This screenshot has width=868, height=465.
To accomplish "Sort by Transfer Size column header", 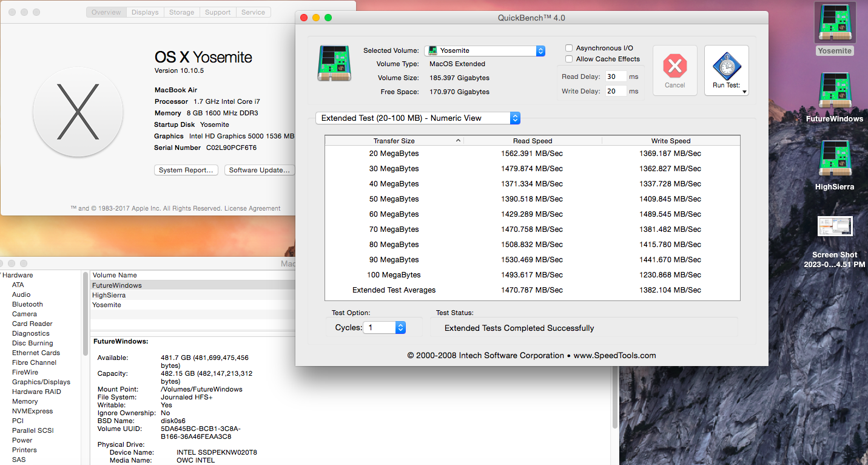I will tap(394, 141).
